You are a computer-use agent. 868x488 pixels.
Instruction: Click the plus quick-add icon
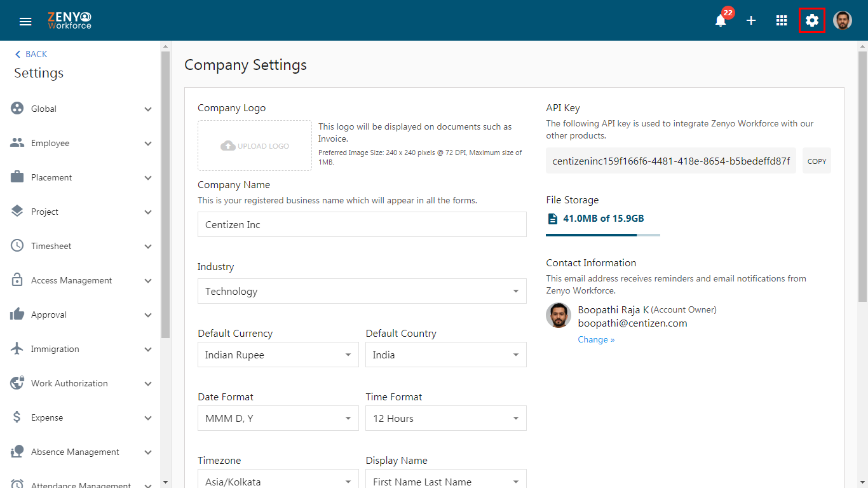click(x=751, y=20)
